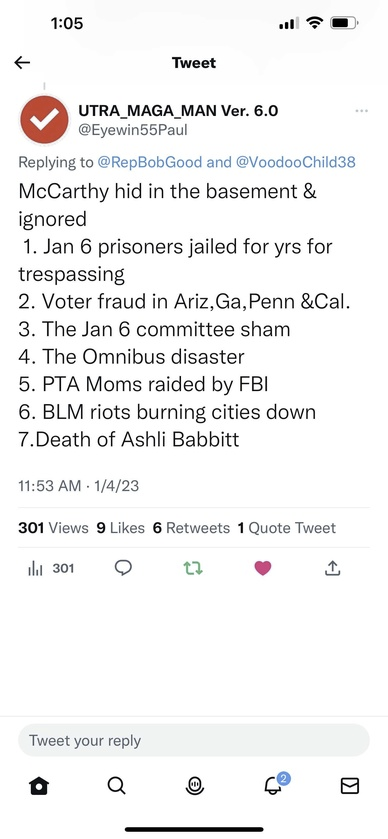Open the @VoodooChild38 mention link
This screenshot has width=388, height=839.
(295, 163)
